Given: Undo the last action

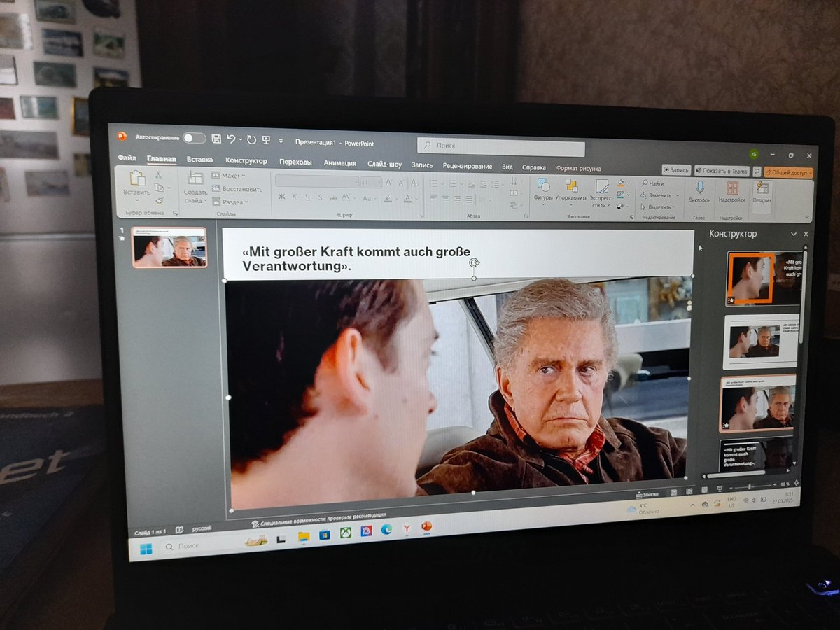Looking at the screenshot, I should point(232,139).
